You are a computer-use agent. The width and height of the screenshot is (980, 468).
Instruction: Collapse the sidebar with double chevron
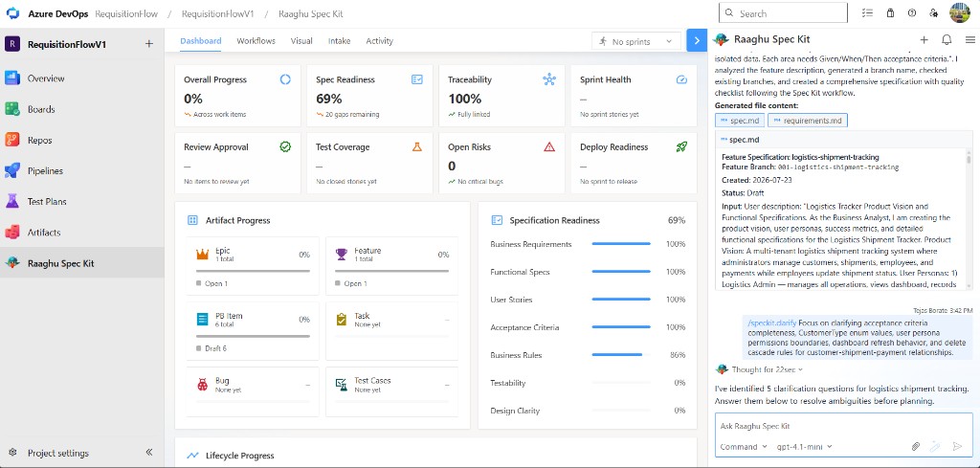(x=149, y=453)
